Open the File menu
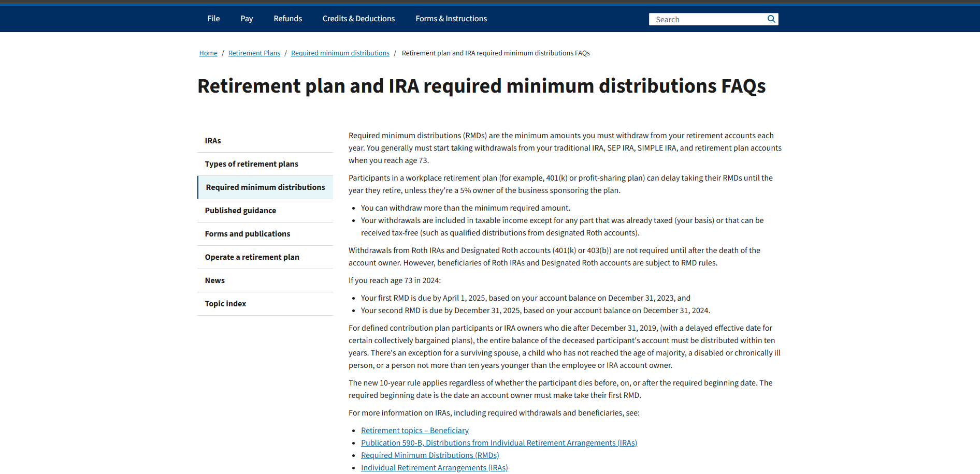 213,19
